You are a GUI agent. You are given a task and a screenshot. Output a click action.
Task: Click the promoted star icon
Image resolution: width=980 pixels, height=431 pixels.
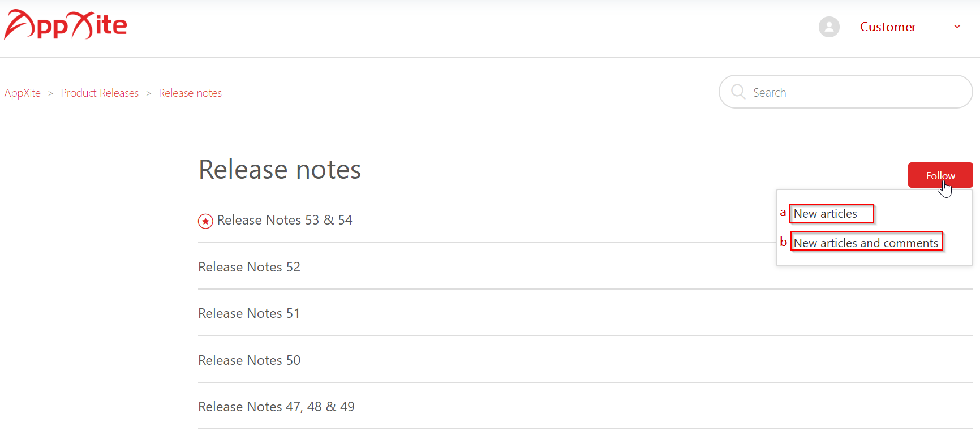coord(205,221)
